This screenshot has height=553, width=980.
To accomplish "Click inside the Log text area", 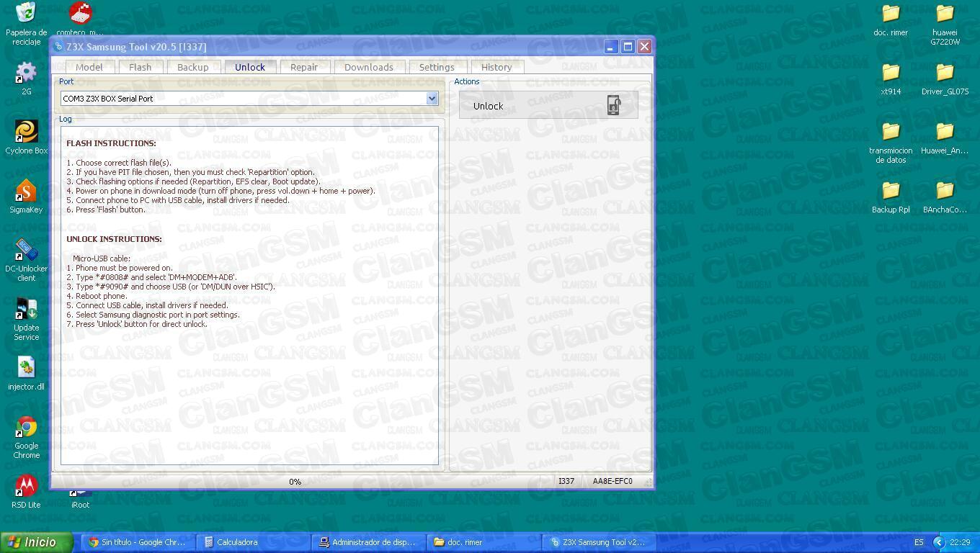I will point(249,295).
